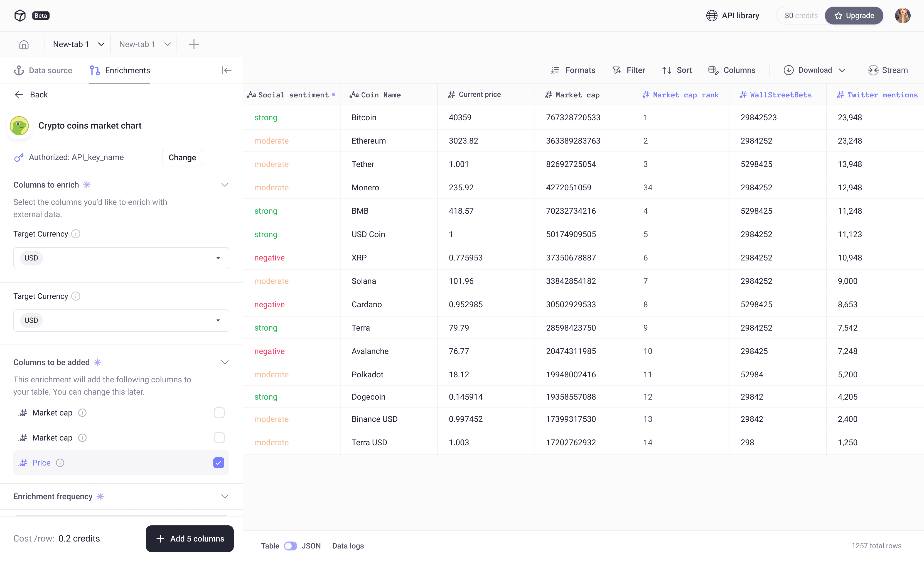The height and width of the screenshot is (561, 924).
Task: Switch to the Data source tab
Action: 43,70
